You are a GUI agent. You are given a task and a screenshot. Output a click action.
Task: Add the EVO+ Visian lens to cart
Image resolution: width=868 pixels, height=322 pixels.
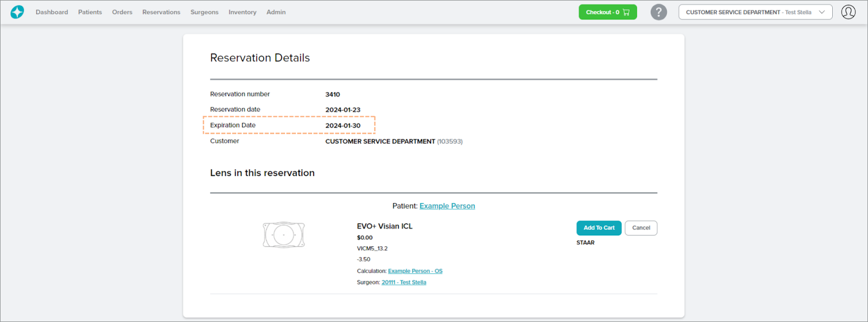tap(599, 228)
